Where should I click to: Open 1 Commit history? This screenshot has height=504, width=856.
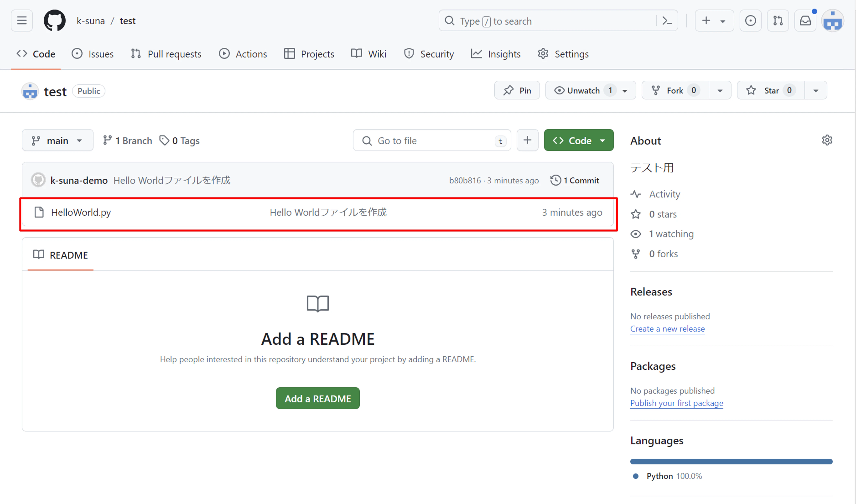coord(575,180)
